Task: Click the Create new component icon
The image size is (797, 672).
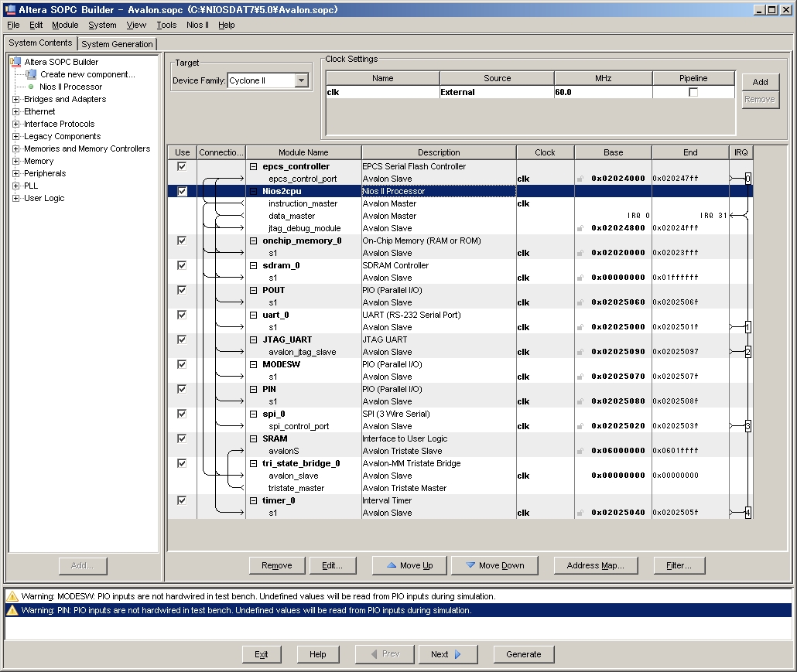Action: [x=31, y=74]
